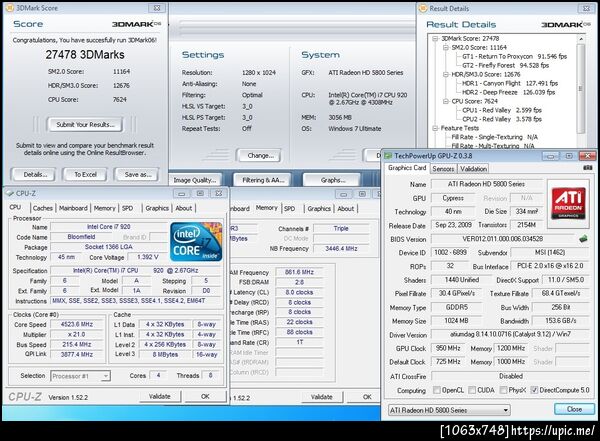Switch to the Mainboard tab in CPU-Z
The image size is (600, 441).
[73, 208]
